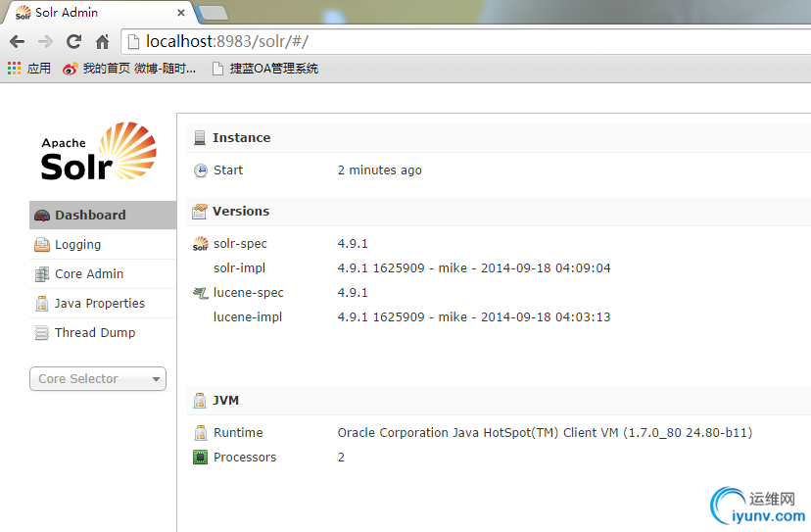Click the jar icon beside Runtime
Image resolution: width=811 pixels, height=532 pixels.
pyautogui.click(x=201, y=433)
